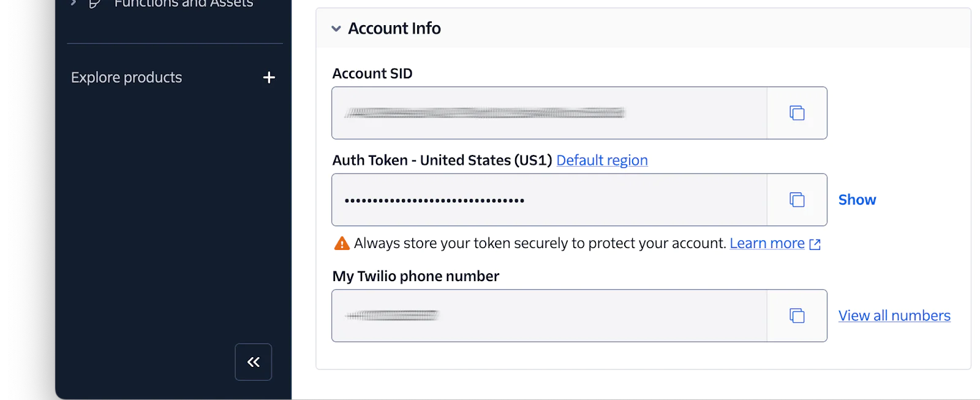The width and height of the screenshot is (980, 400).
Task: Click the Account Info heading
Action: coord(394,29)
